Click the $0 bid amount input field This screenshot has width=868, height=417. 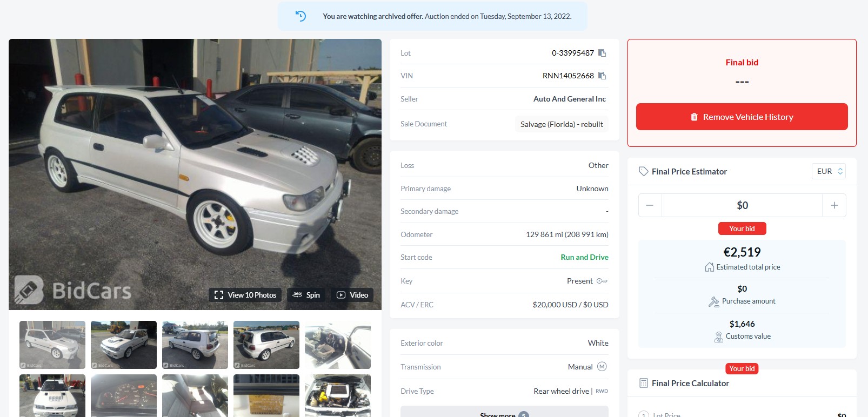742,205
